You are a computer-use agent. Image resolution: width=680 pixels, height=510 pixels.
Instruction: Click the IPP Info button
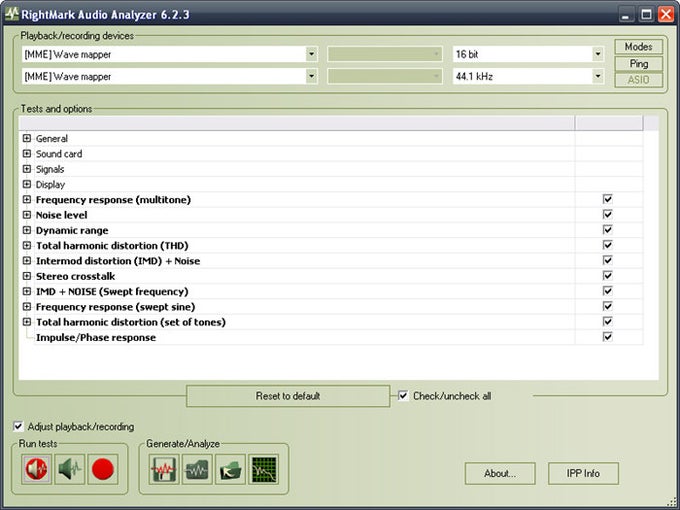pyautogui.click(x=583, y=473)
